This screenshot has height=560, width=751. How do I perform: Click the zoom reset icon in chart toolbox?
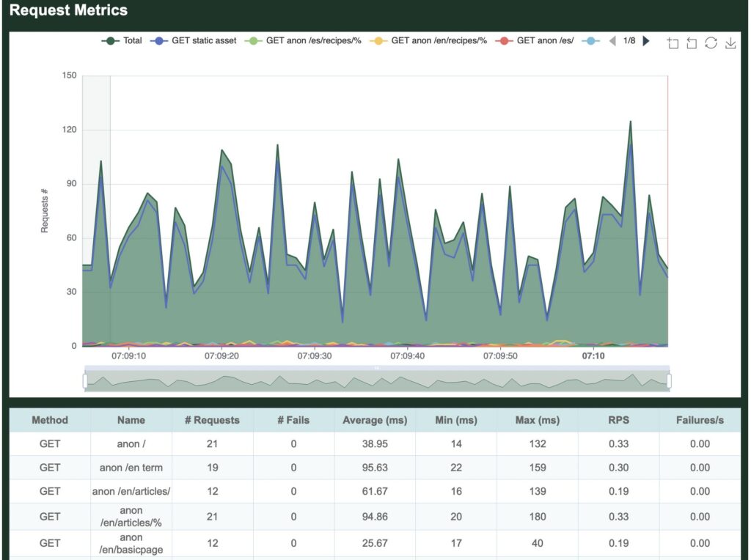coord(692,43)
